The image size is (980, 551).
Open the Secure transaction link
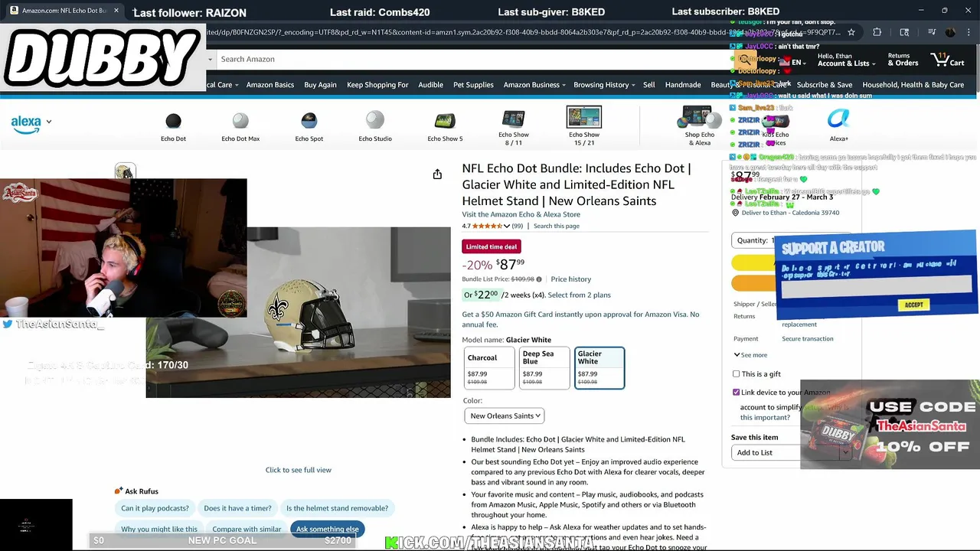point(808,339)
